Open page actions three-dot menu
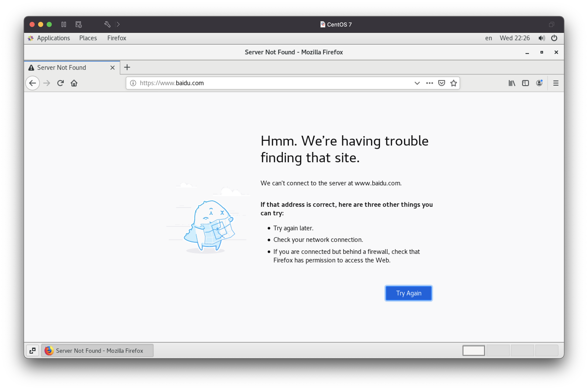This screenshot has height=390, width=588. click(x=429, y=83)
